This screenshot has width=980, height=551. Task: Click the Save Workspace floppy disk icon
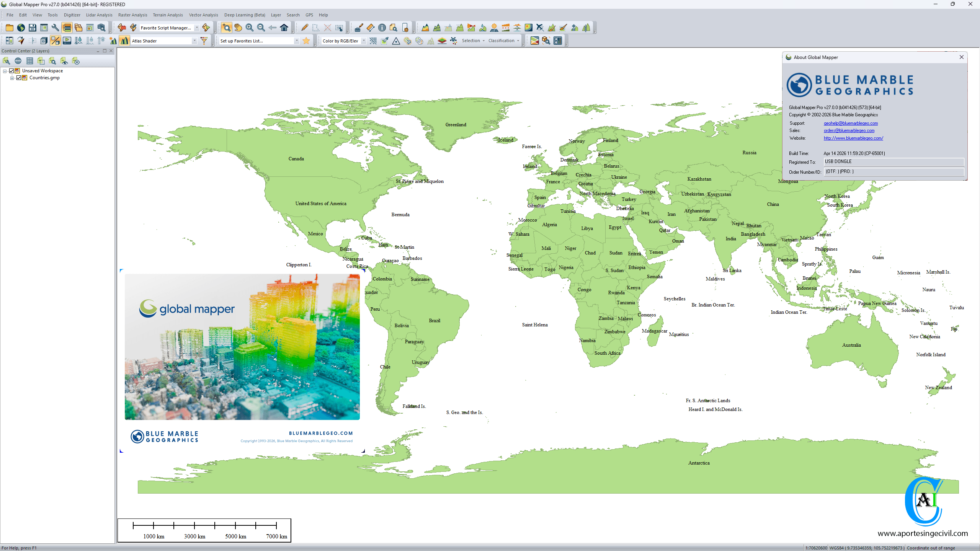[x=32, y=28]
